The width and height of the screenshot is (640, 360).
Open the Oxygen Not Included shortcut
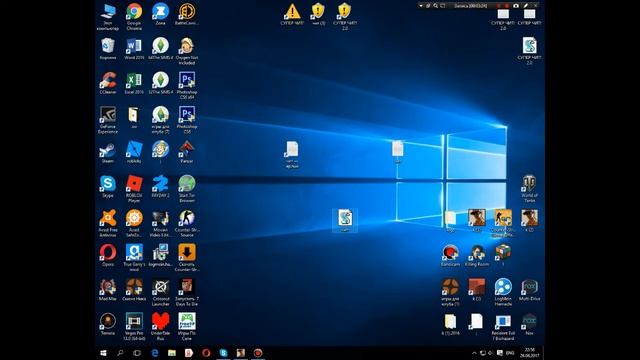coord(187,51)
